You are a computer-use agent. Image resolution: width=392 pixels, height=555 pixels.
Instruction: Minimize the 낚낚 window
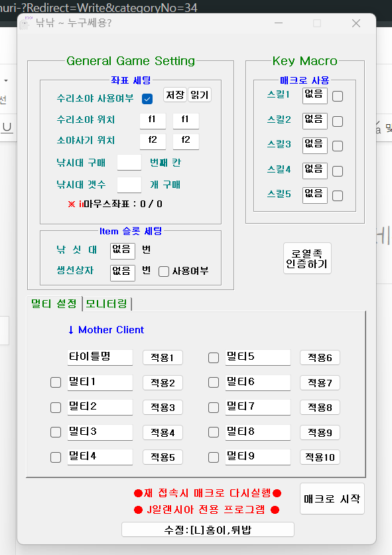point(279,23)
